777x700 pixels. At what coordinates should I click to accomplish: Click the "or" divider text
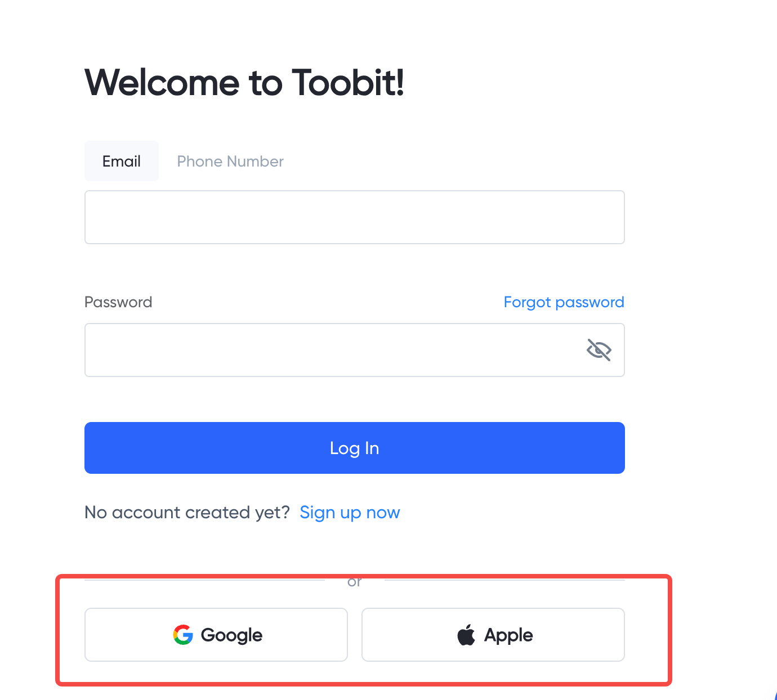pyautogui.click(x=354, y=582)
